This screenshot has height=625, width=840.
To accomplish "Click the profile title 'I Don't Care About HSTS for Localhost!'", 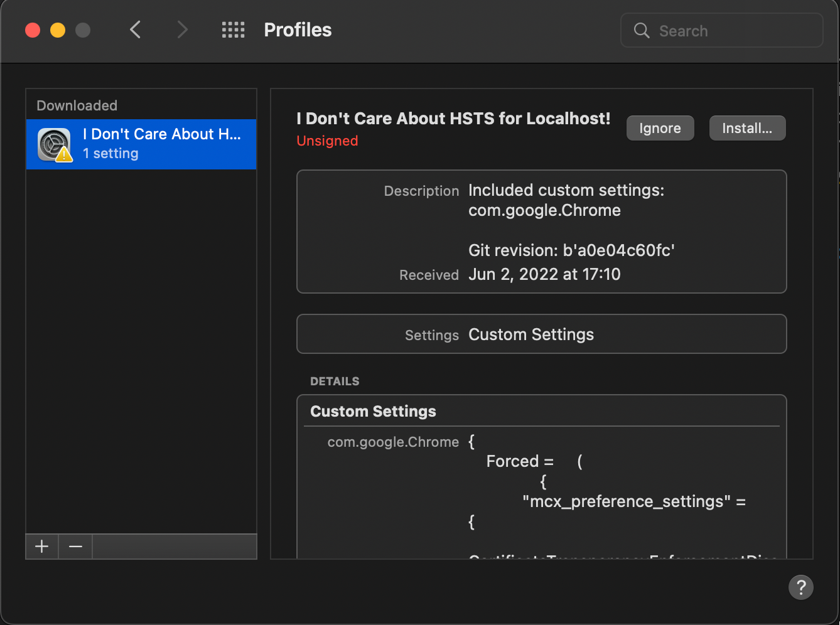I will pos(453,119).
